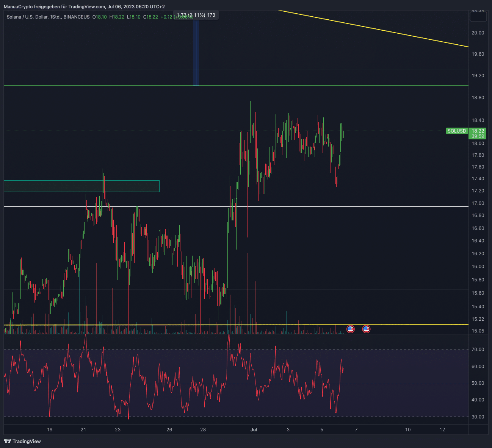Image resolution: width=492 pixels, height=448 pixels.
Task: Click the TradingView logo at bottom
Action: coord(22,441)
